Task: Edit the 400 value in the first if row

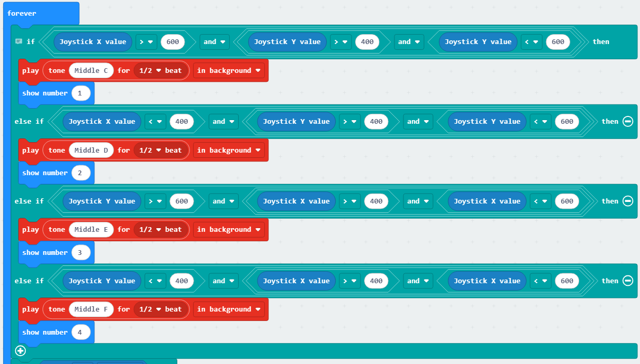Action: (x=367, y=42)
